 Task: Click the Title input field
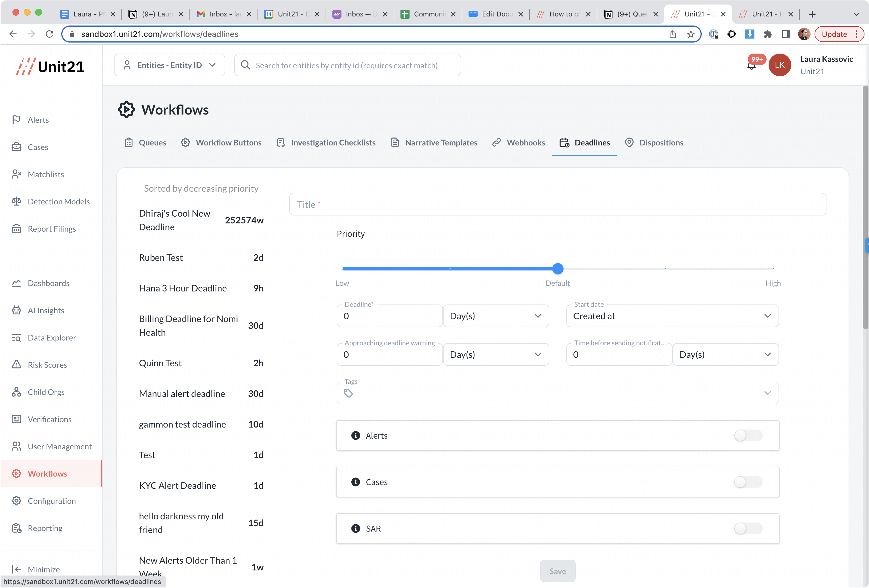pos(557,204)
